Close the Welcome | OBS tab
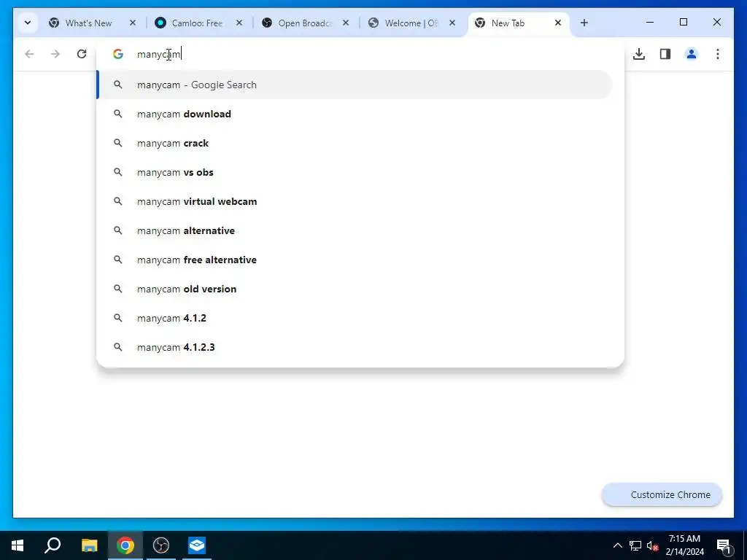This screenshot has height=560, width=747. [452, 23]
